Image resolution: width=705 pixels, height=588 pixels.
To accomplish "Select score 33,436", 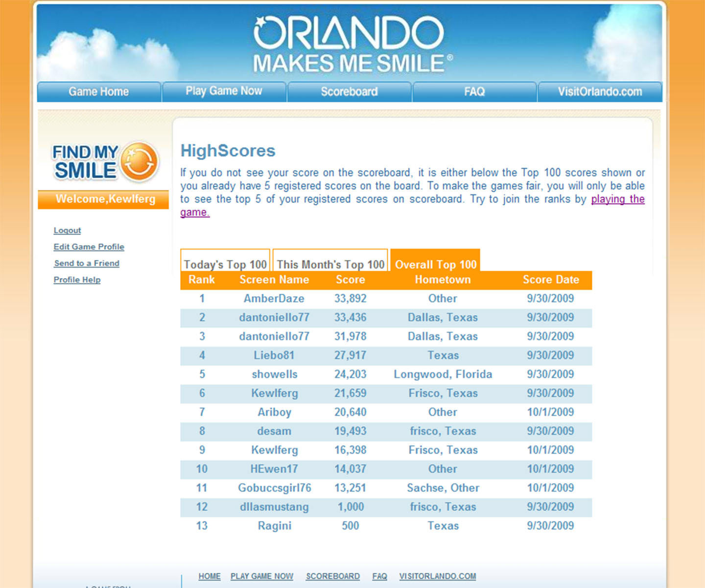I will 351,318.
